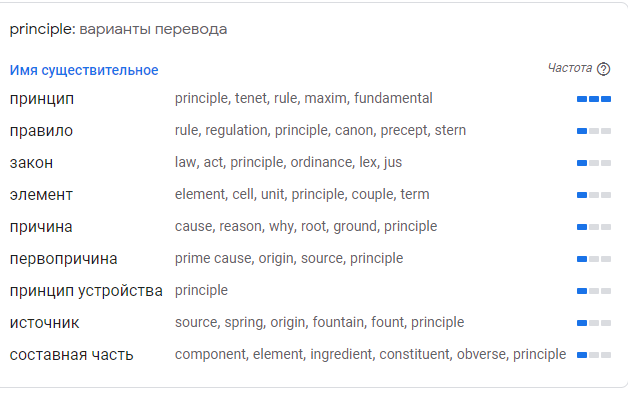Click the Имя существительное heading
Screen dimensions: 628x396
84,70
